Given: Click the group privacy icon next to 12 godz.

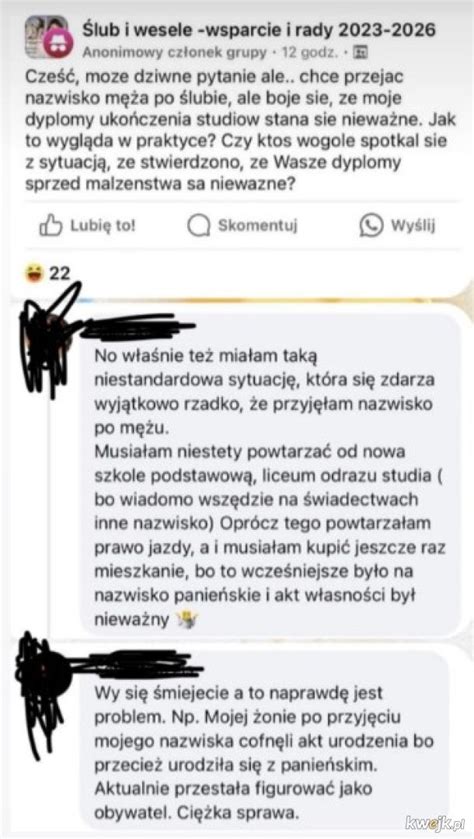Looking at the screenshot, I should coord(362,52).
